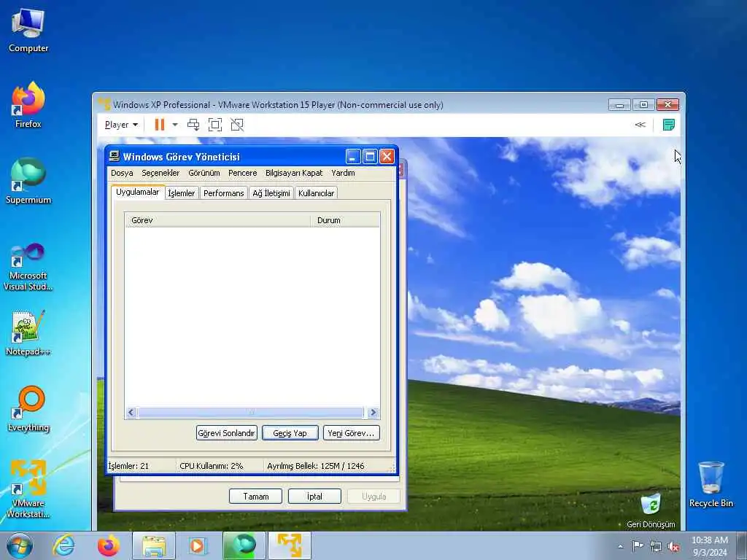Open the Player dropdown menu
This screenshot has width=747, height=560.
[121, 125]
